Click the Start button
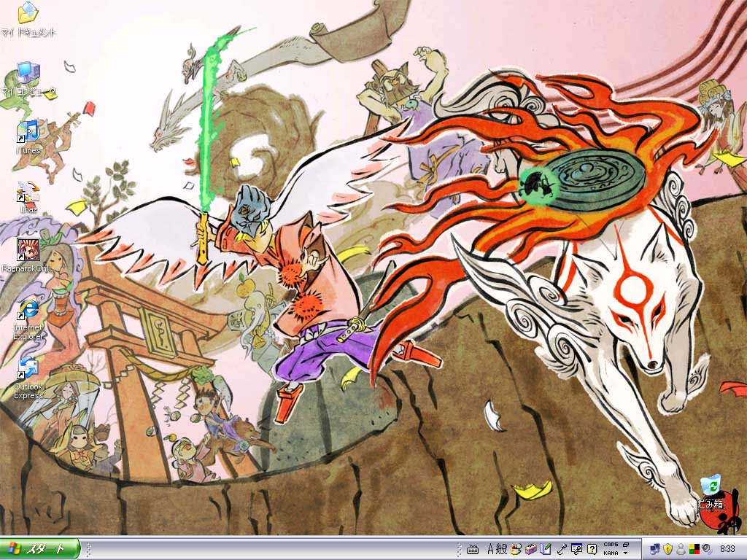Screen dimensions: 747x560 click(40, 548)
